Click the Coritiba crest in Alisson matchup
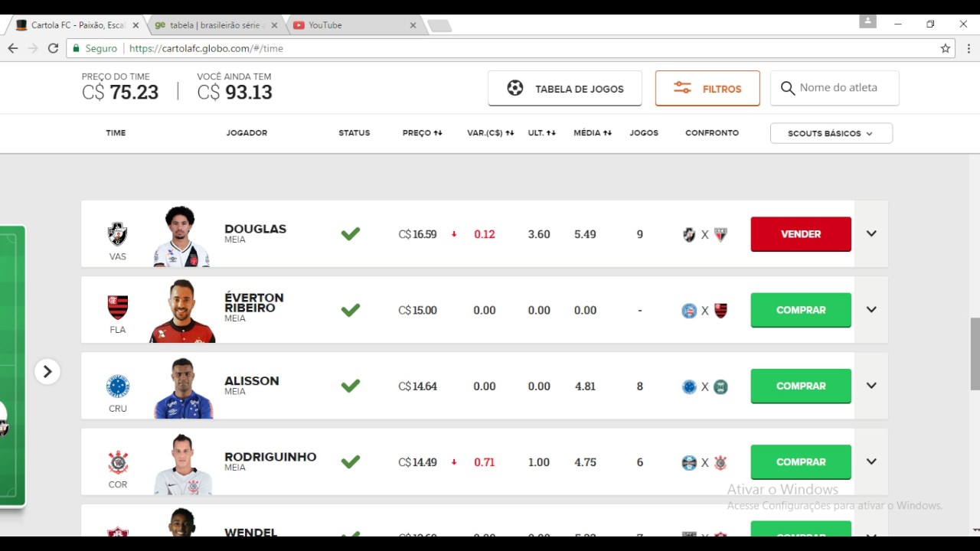 tap(720, 386)
